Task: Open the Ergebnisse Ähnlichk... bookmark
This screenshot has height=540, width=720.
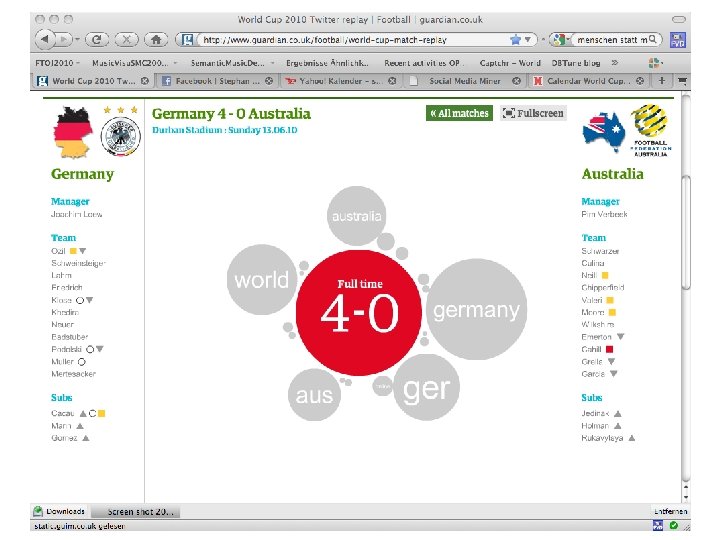Action: pyautogui.click(x=327, y=63)
